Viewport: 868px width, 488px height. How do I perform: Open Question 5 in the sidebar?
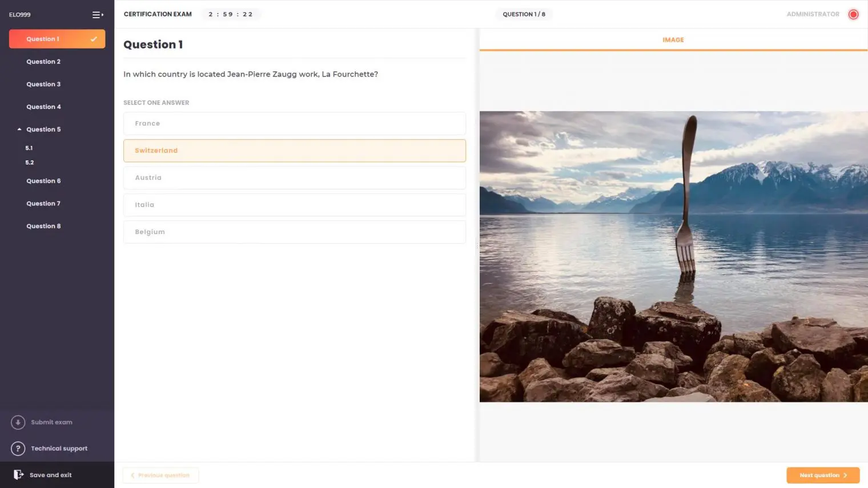43,130
